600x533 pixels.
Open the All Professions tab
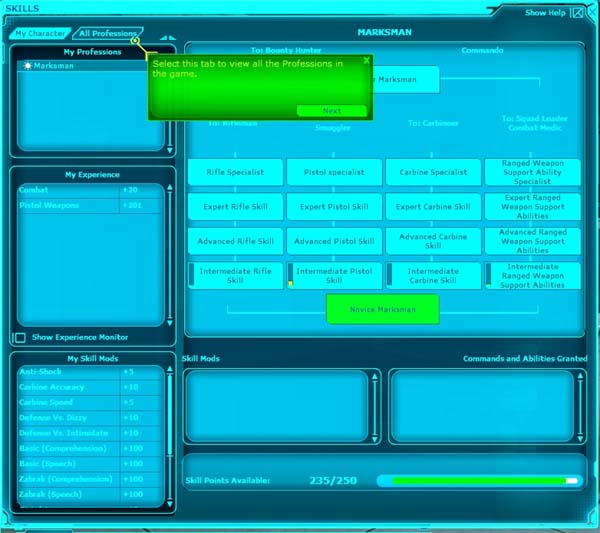pos(106,33)
